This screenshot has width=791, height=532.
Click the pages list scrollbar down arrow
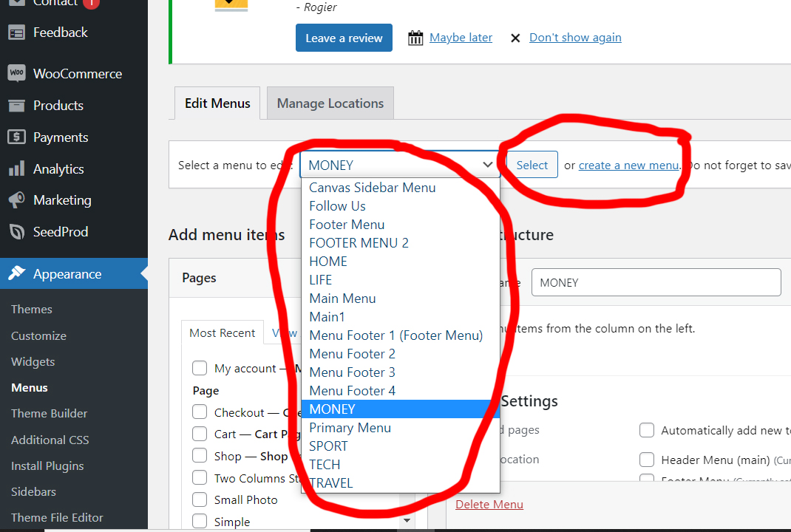coord(407,521)
